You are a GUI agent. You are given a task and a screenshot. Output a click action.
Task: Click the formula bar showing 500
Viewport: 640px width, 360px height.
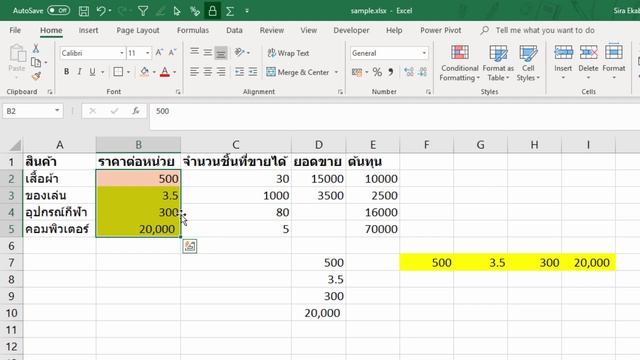pyautogui.click(x=395, y=116)
